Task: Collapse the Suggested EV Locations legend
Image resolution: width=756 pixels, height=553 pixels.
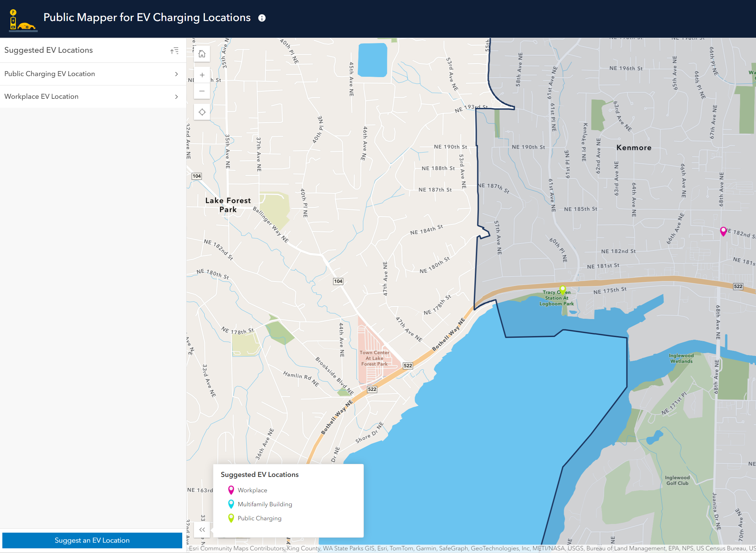Action: [x=202, y=529]
